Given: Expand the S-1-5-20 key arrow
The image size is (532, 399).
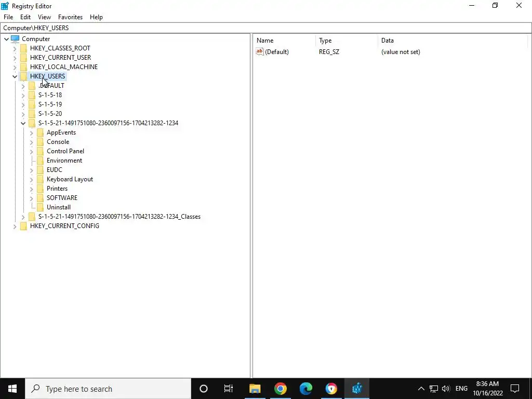Looking at the screenshot, I should pyautogui.click(x=23, y=114).
